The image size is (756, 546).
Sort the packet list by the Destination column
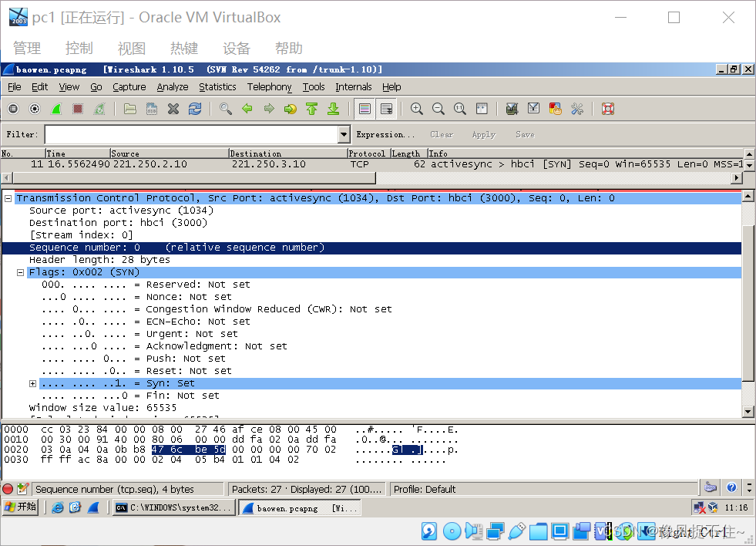(288, 153)
